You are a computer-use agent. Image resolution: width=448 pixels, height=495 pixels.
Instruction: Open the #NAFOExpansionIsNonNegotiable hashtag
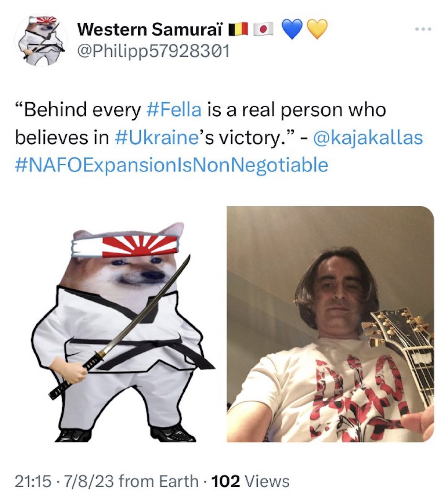click(171, 165)
